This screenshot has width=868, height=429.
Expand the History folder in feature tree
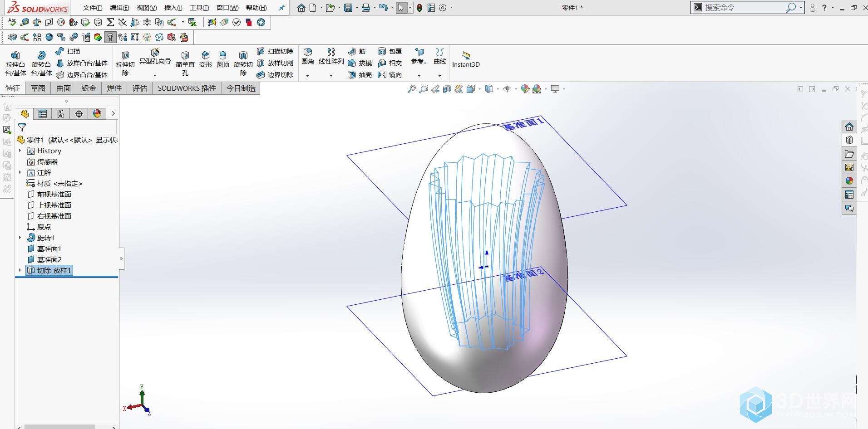[20, 151]
